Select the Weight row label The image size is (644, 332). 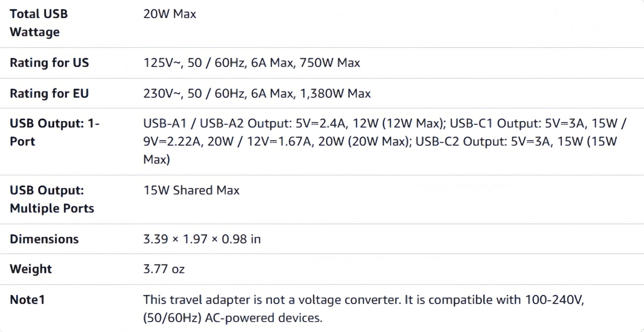tap(31, 269)
